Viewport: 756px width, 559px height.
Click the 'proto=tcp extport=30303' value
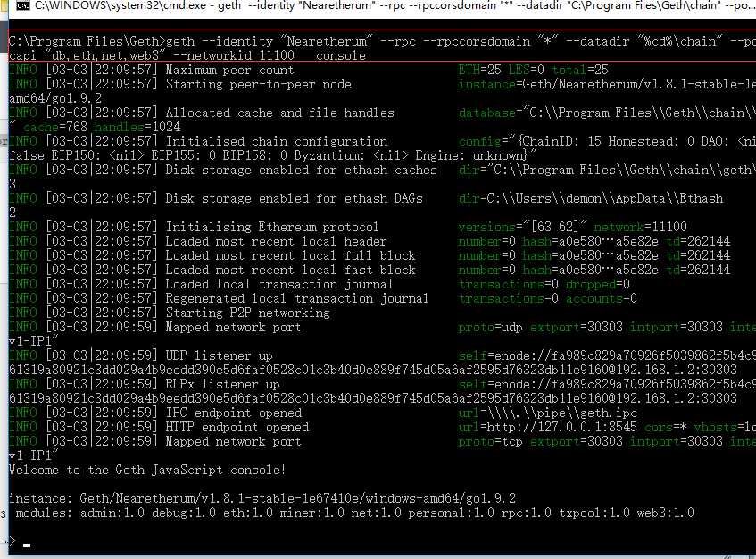541,441
